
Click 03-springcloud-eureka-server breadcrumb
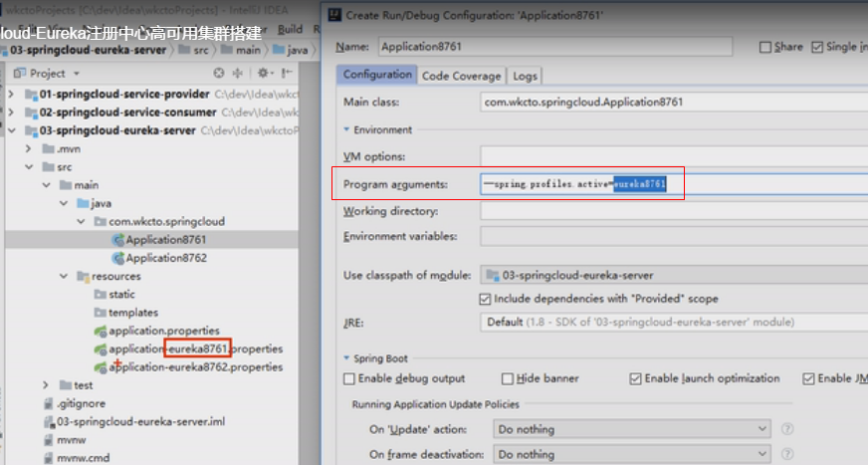coord(84,50)
